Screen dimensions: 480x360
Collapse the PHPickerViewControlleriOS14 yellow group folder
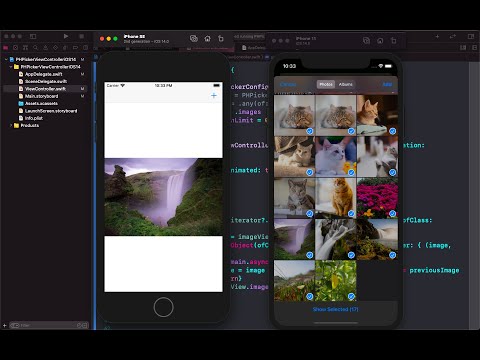[x=11, y=67]
